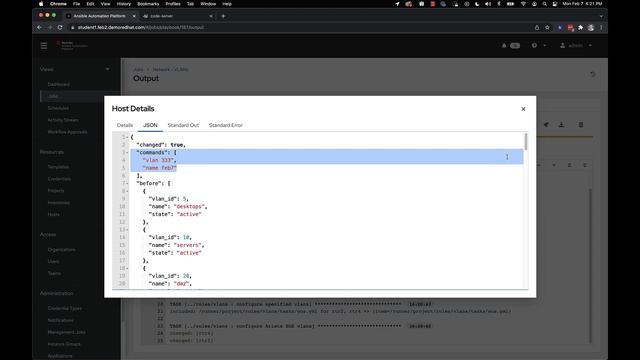
Task: Open Credential Types in the sidebar
Action: pos(64,308)
